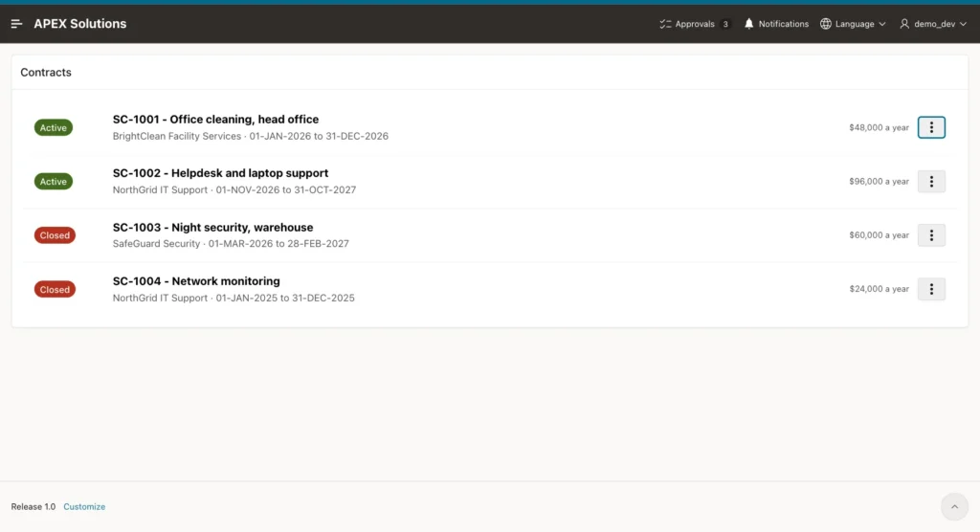
Task: Select the $24,000 a year amount
Action: click(x=879, y=289)
